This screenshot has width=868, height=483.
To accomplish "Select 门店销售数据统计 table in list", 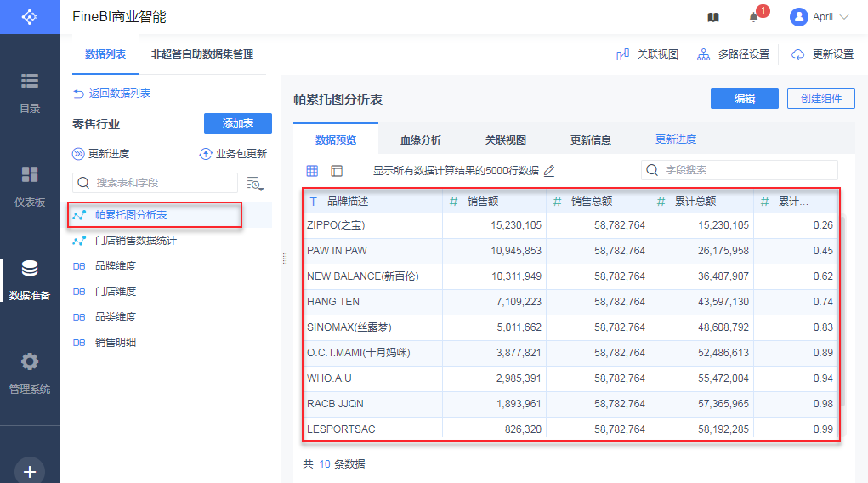I will [136, 241].
